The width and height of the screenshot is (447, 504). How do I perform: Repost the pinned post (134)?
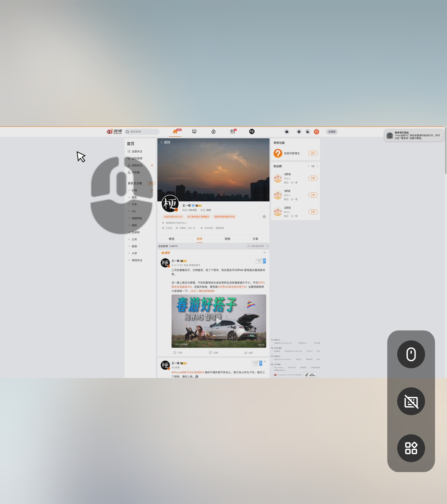point(178,353)
